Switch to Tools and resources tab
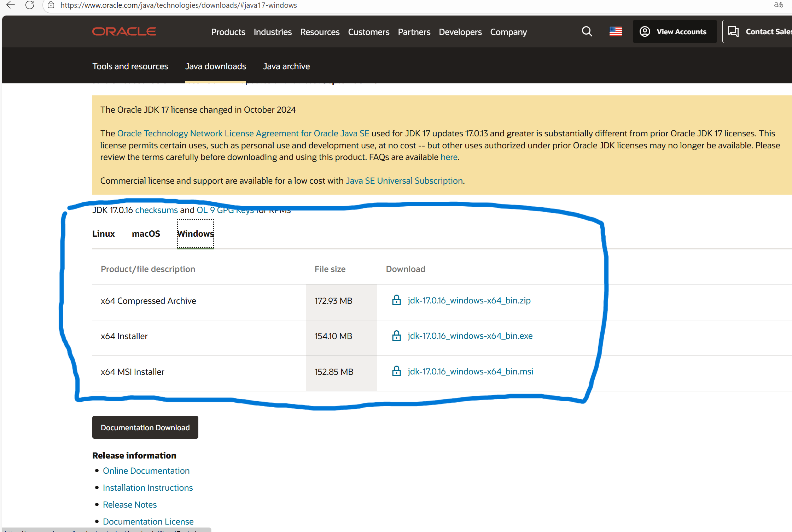The width and height of the screenshot is (792, 532). (130, 66)
